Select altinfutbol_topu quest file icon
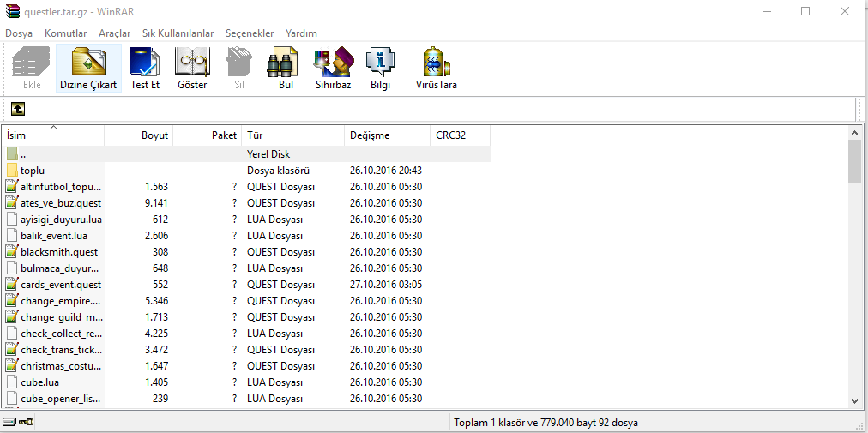Image resolution: width=868 pixels, height=433 pixels. pos(12,187)
